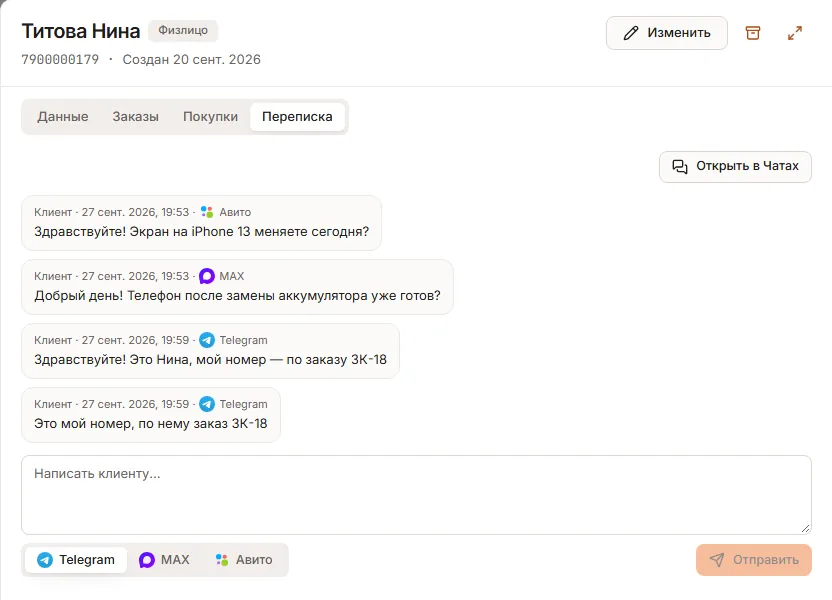832x600 pixels.
Task: Click the phone number 7900000179
Action: pyautogui.click(x=60, y=59)
